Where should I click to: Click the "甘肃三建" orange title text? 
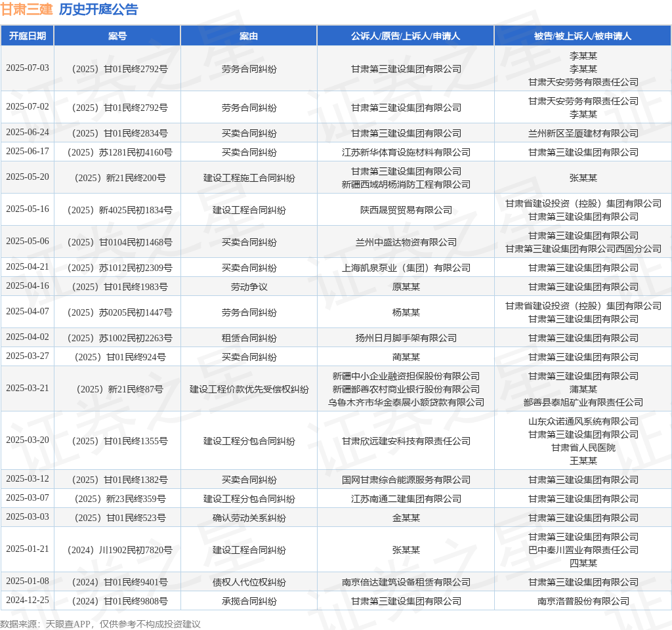tap(26, 9)
